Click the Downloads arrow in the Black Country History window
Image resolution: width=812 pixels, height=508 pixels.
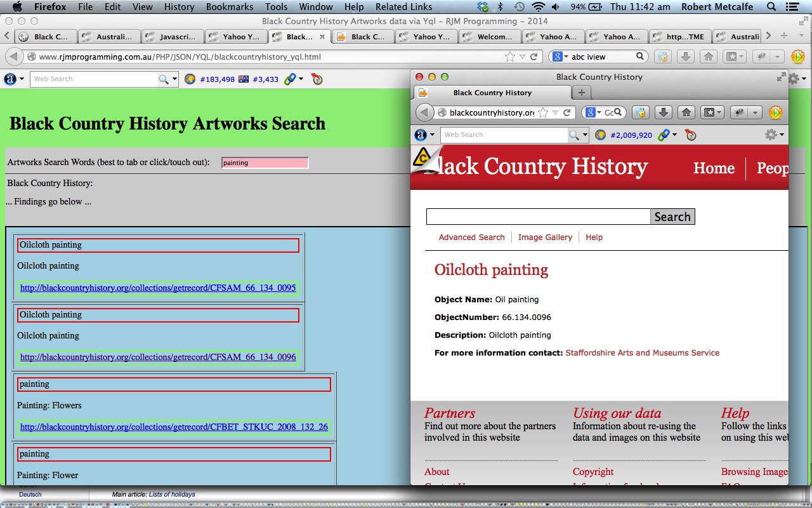[663, 112]
